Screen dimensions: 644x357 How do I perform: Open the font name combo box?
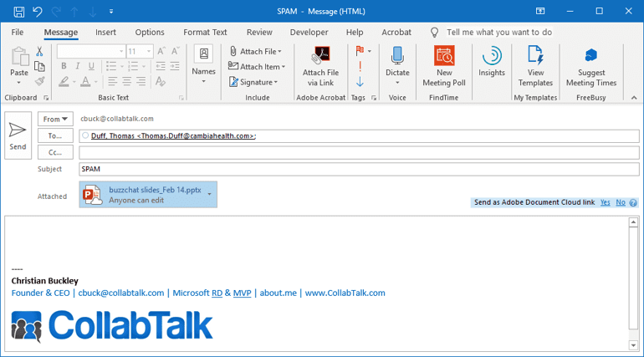click(91, 51)
